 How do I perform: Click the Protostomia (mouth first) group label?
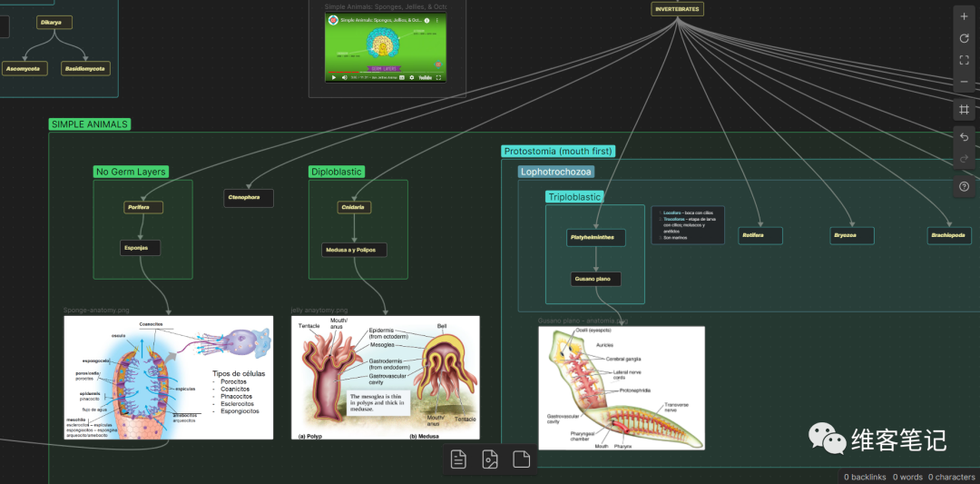pyautogui.click(x=558, y=151)
